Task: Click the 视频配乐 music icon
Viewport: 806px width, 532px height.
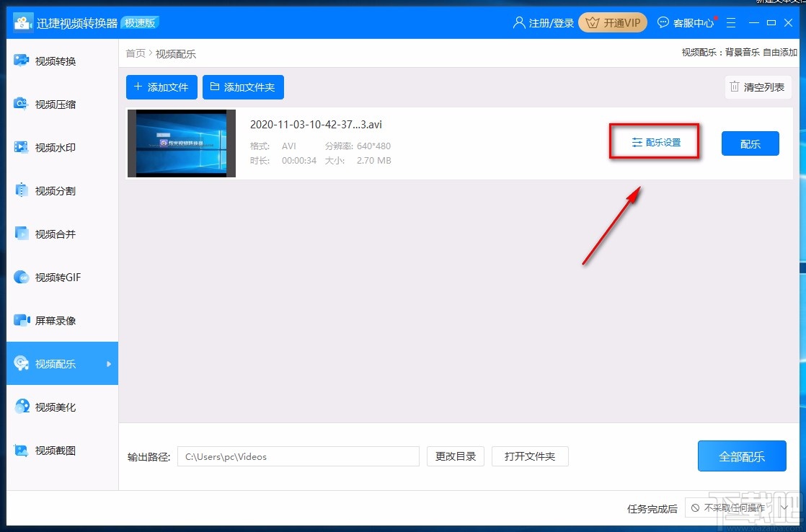Action: point(22,363)
